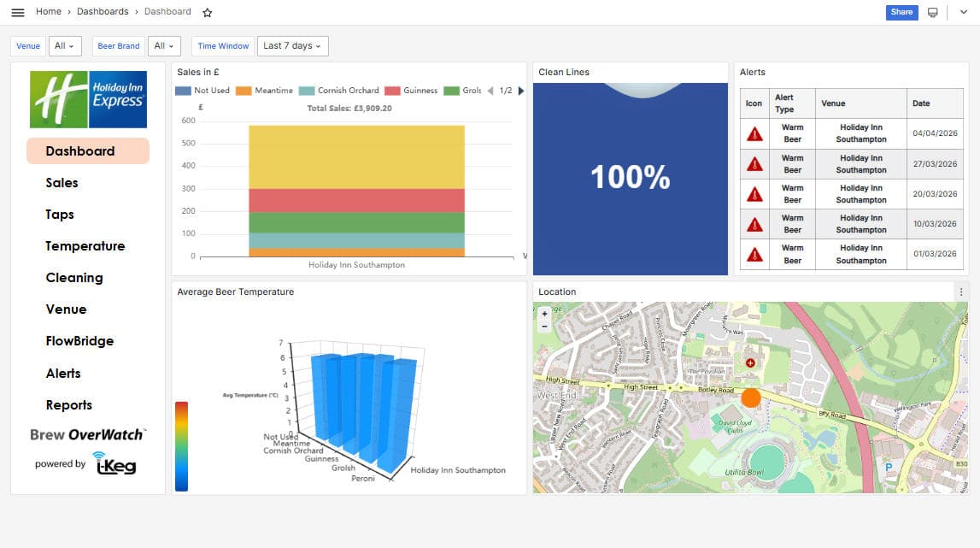Open Location panel three-dot menu
Image resolution: width=980 pixels, height=548 pixels.
click(961, 292)
